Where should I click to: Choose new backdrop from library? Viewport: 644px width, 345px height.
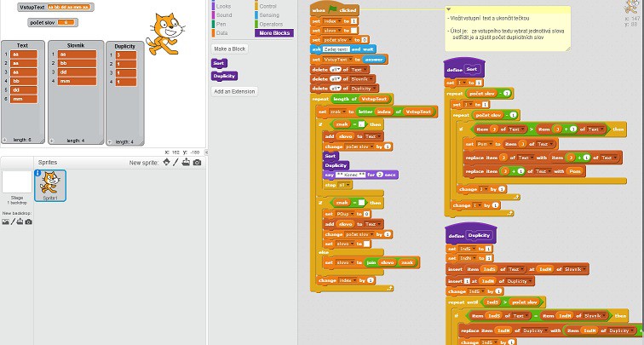click(5, 221)
